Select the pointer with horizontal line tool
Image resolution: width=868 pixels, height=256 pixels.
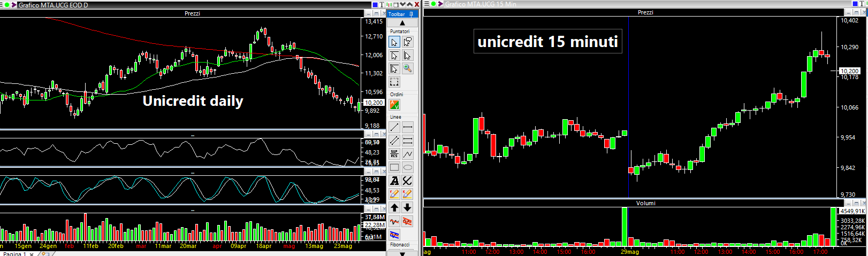pyautogui.click(x=394, y=56)
